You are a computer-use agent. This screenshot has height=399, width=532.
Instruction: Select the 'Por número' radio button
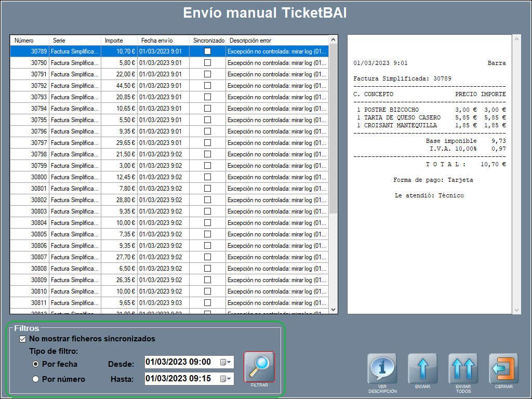click(x=36, y=379)
